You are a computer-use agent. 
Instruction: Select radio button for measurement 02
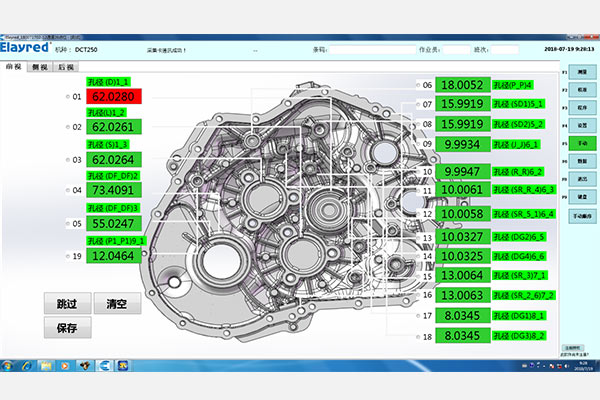pos(68,127)
